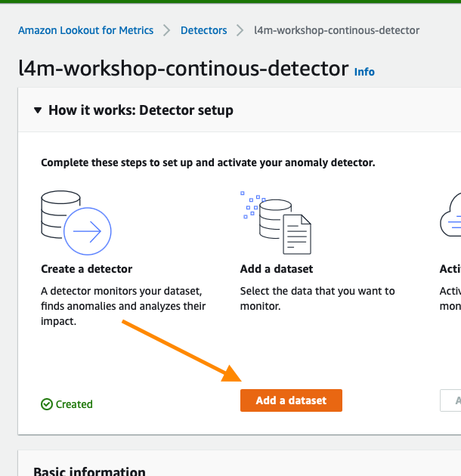Click the l4m-workshop-continous-detector breadcrumb text
The image size is (461, 476).
point(336,30)
